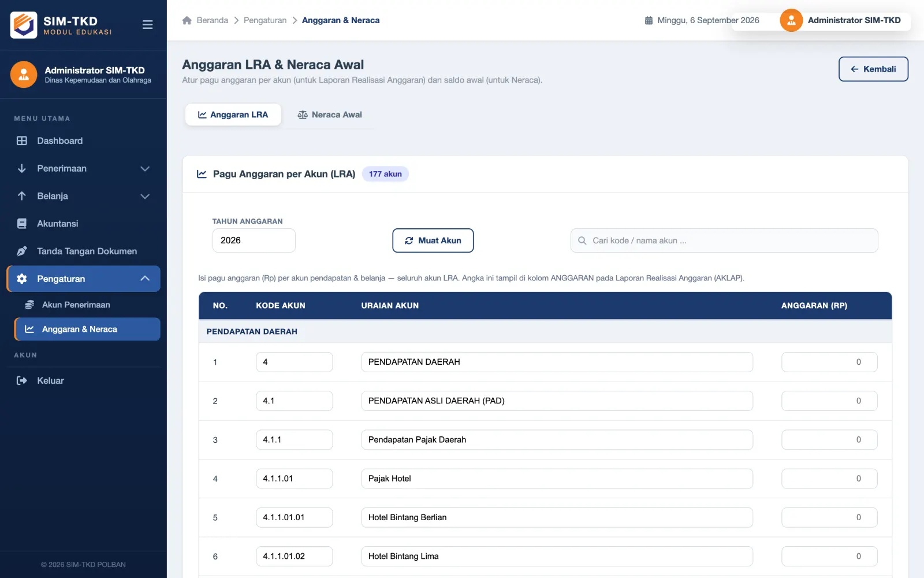Click the ANGGARAN (RP) column header

pos(814,305)
